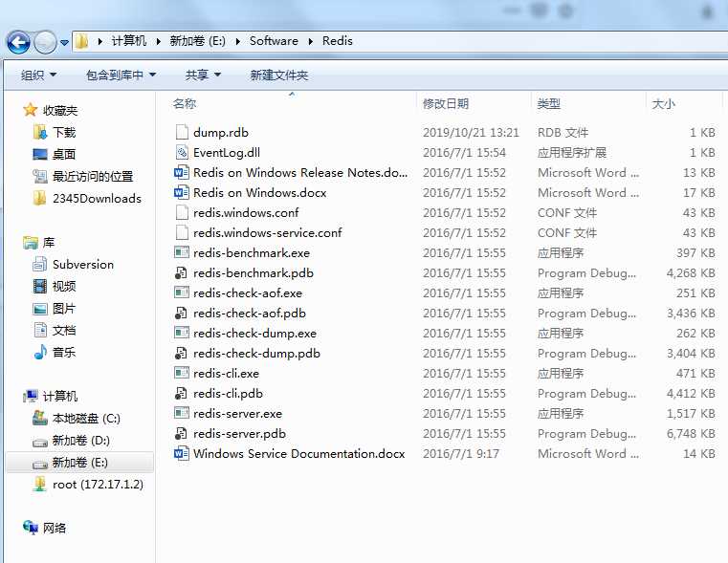Click the 新加卷 (D:) drive icon
Screen dimensions: 728x563
point(40,442)
